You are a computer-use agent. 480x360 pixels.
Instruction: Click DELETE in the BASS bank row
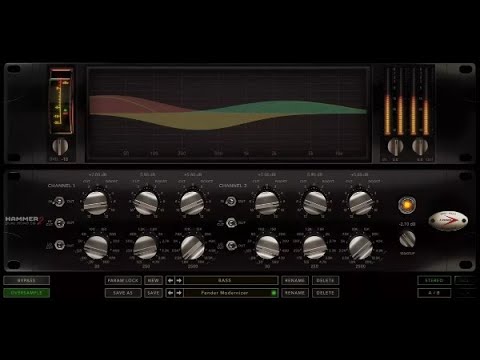click(x=325, y=280)
